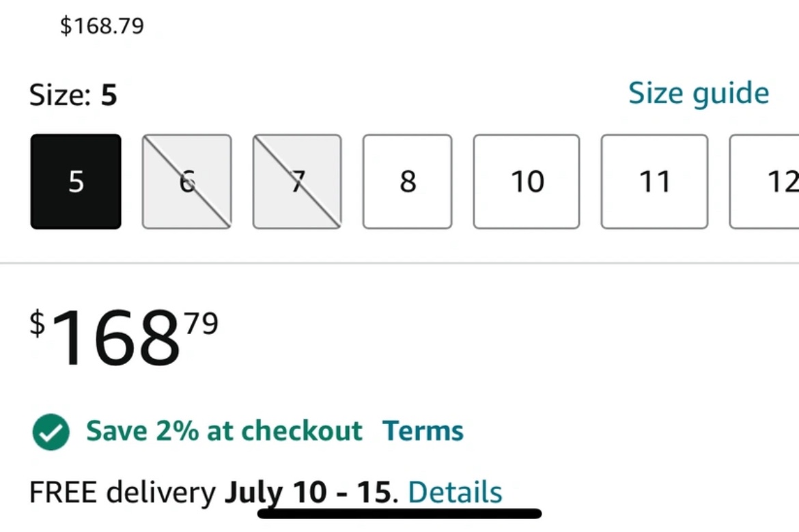Tap the unavailable size 6 box

[x=186, y=182]
